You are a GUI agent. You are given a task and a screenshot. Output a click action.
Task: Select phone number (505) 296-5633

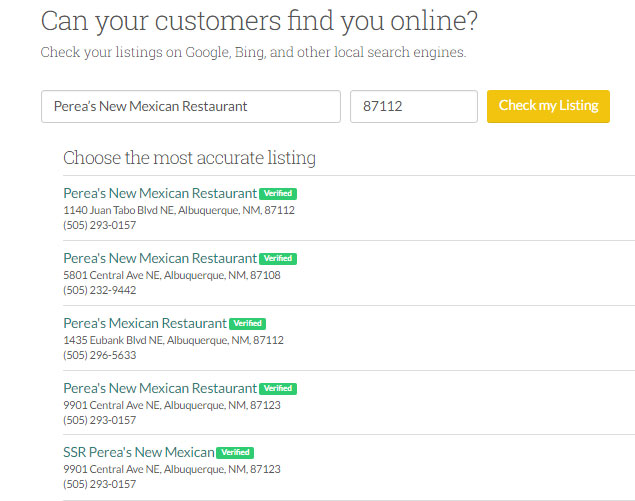point(100,355)
